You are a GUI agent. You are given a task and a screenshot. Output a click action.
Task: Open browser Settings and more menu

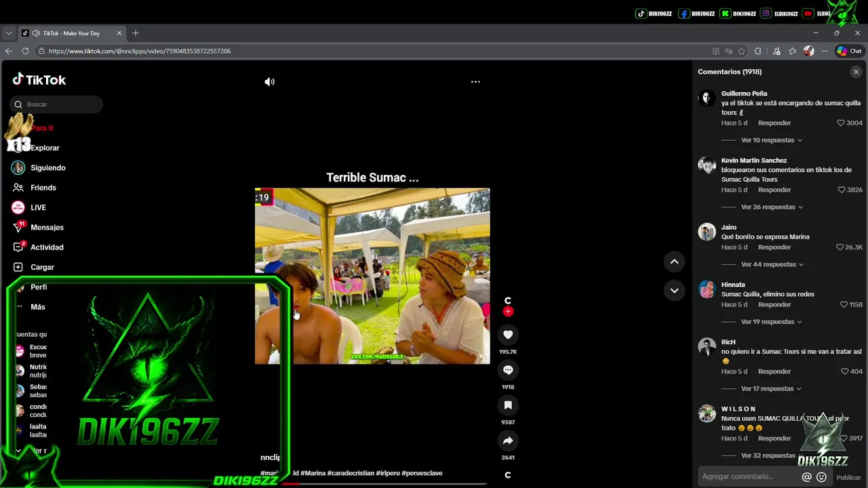coord(825,51)
